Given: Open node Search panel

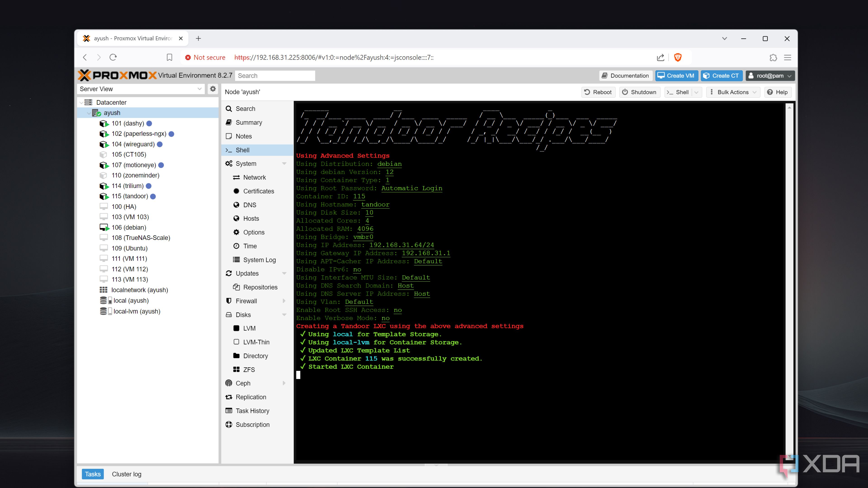Looking at the screenshot, I should click(257, 109).
